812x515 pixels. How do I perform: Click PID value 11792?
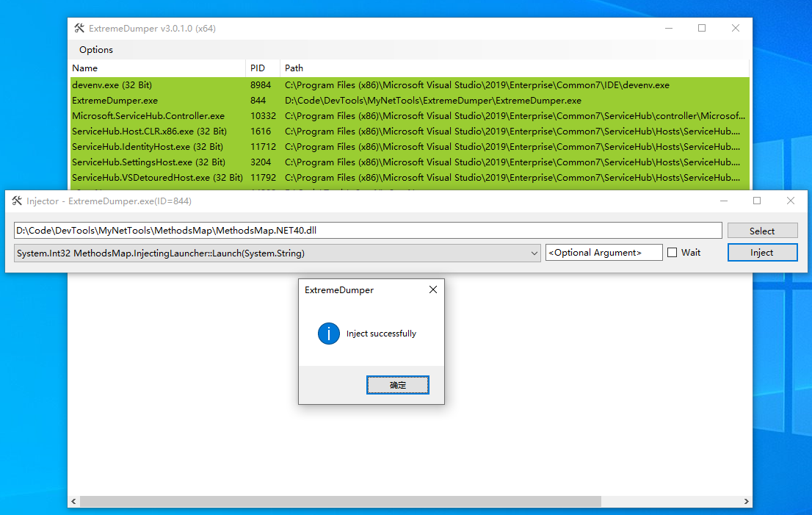click(263, 178)
